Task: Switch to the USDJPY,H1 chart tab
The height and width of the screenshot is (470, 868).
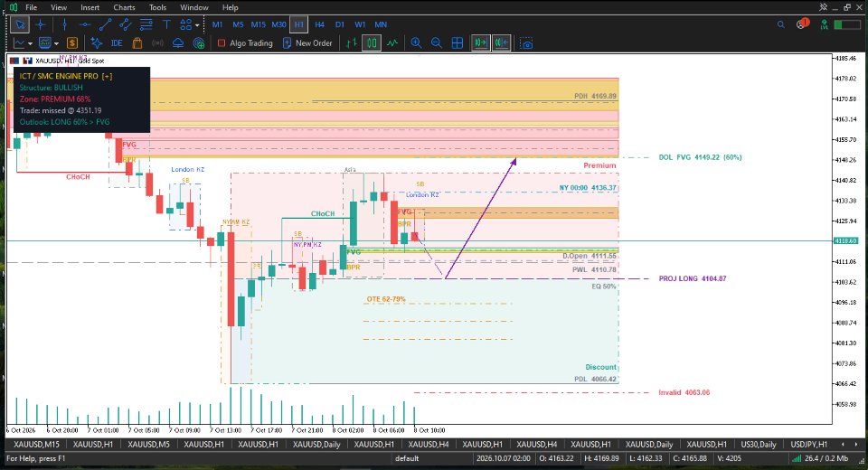Action: tap(808, 444)
